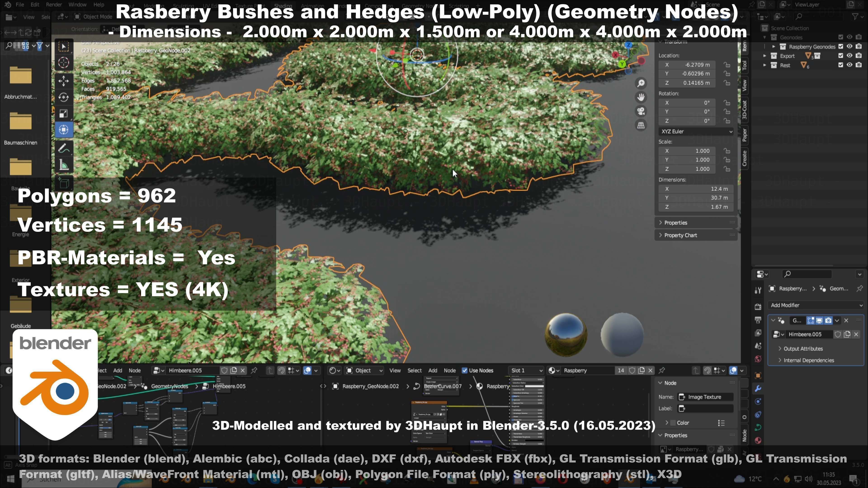
Task: Activate the Rotate tool
Action: pyautogui.click(x=64, y=97)
